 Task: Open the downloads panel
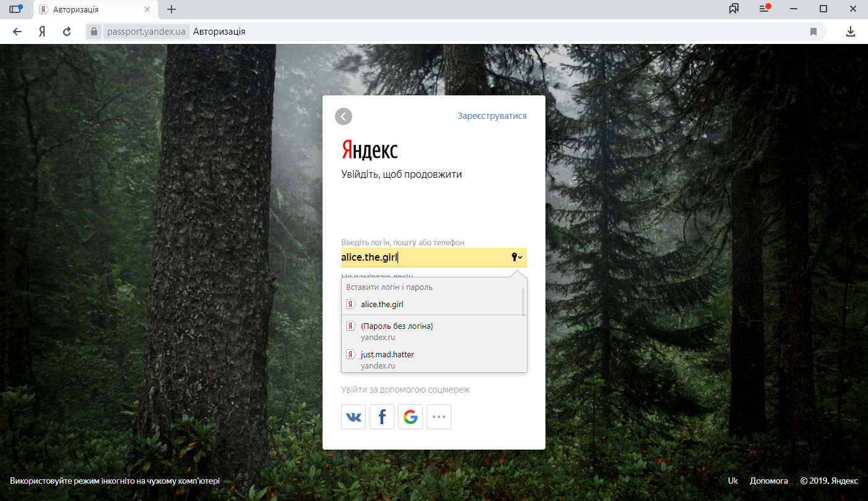click(851, 32)
